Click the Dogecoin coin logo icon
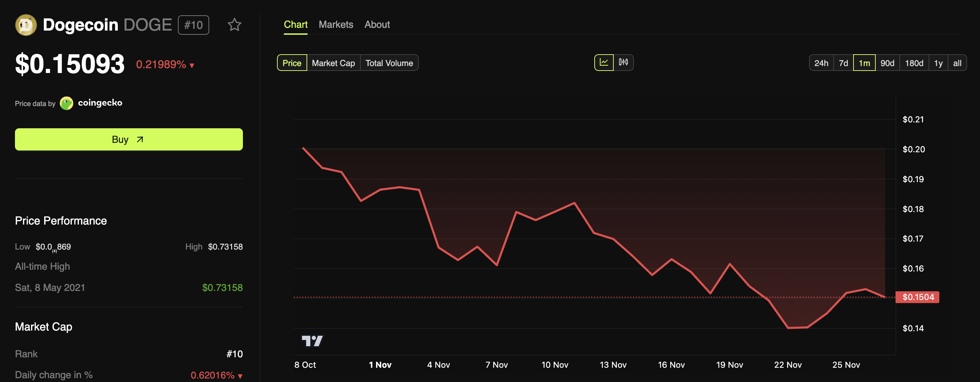980x382 pixels. pos(26,25)
